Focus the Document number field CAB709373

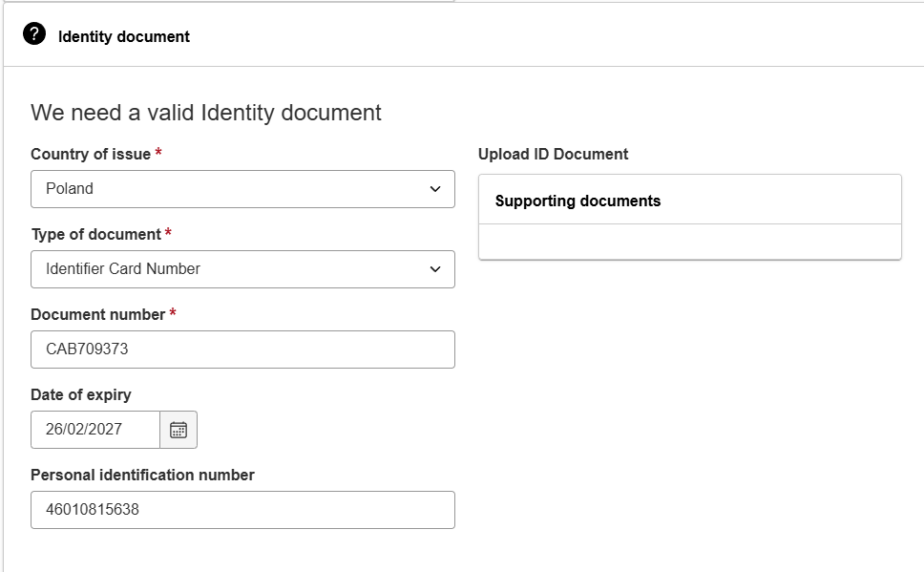click(x=242, y=350)
